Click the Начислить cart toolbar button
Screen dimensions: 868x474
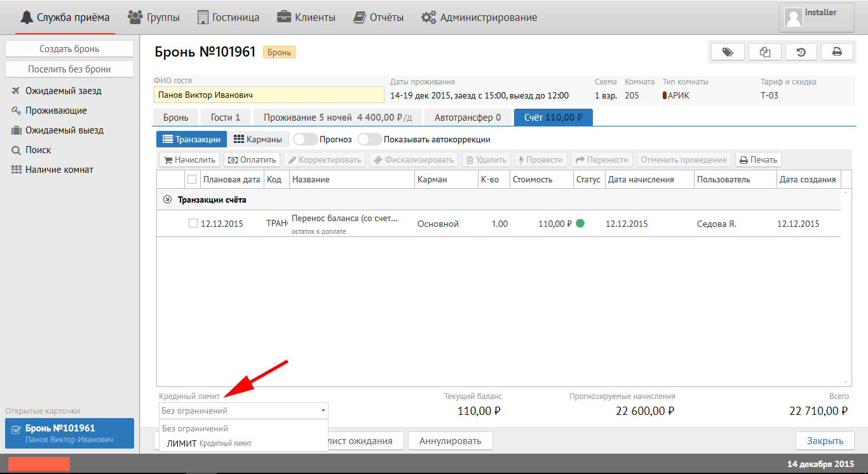(x=189, y=160)
